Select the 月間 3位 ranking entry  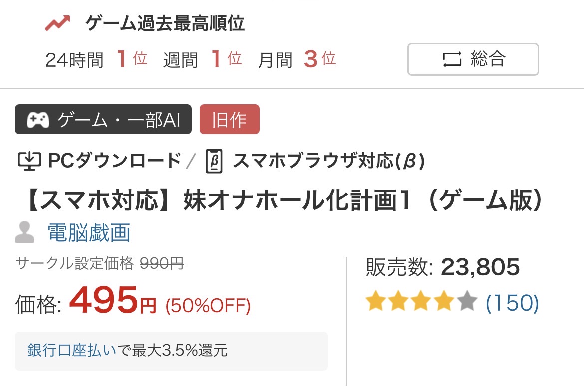(297, 60)
